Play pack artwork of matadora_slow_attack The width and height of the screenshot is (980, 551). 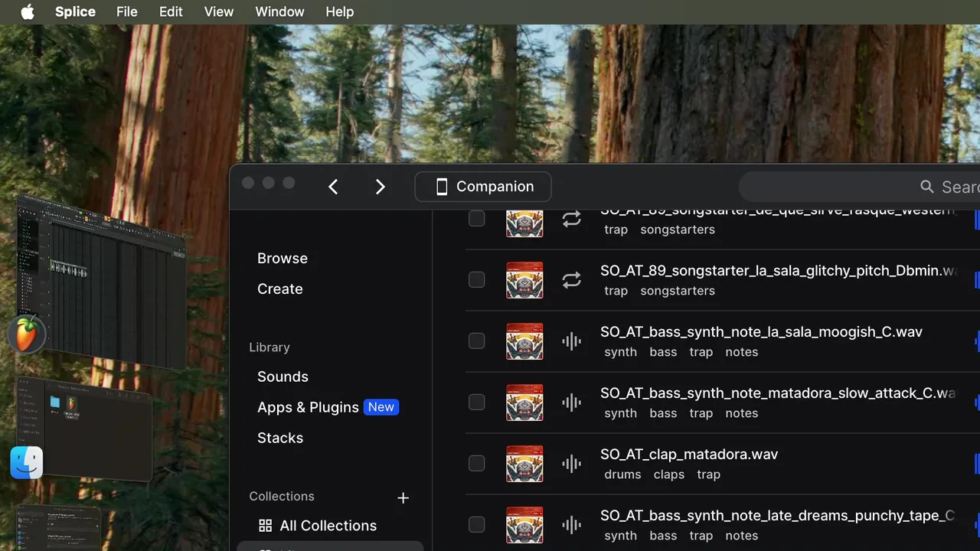coord(524,403)
